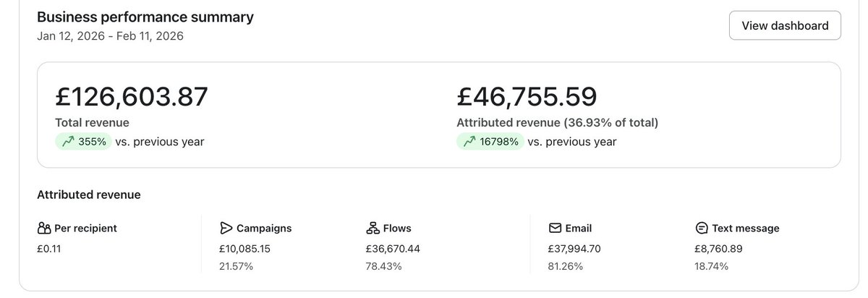Click the £126,603.87 total revenue figure

coord(132,97)
